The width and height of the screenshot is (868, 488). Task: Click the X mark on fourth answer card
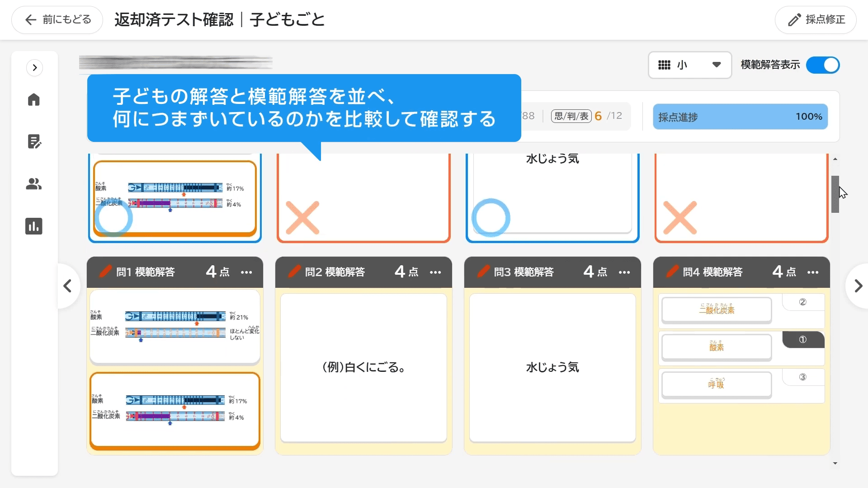coord(679,218)
